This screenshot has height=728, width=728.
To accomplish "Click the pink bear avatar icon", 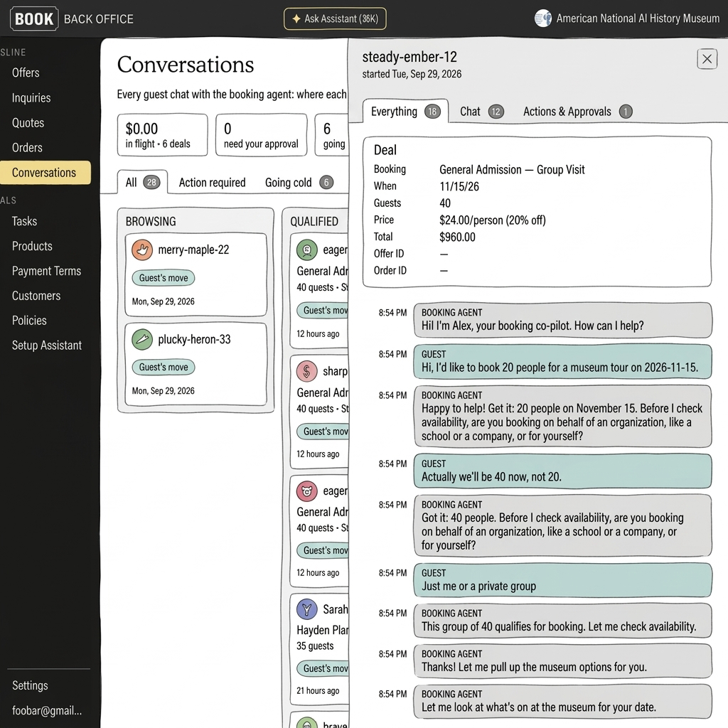I will click(x=307, y=491).
